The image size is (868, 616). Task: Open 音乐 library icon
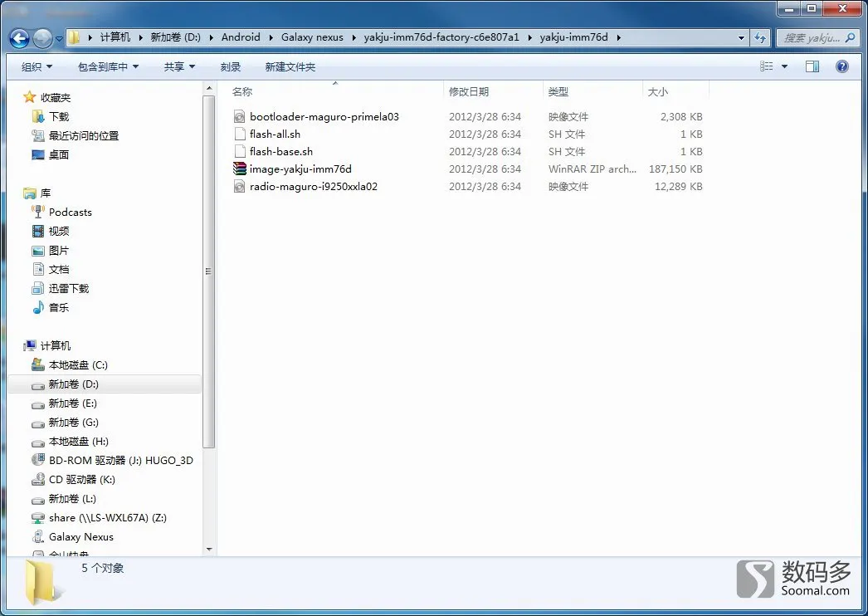pos(37,307)
